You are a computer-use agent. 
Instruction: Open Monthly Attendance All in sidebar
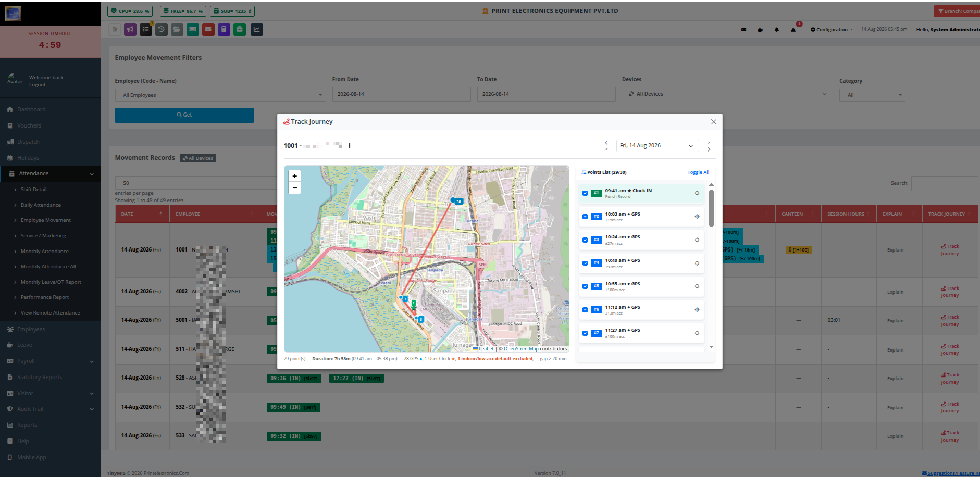pyautogui.click(x=48, y=267)
